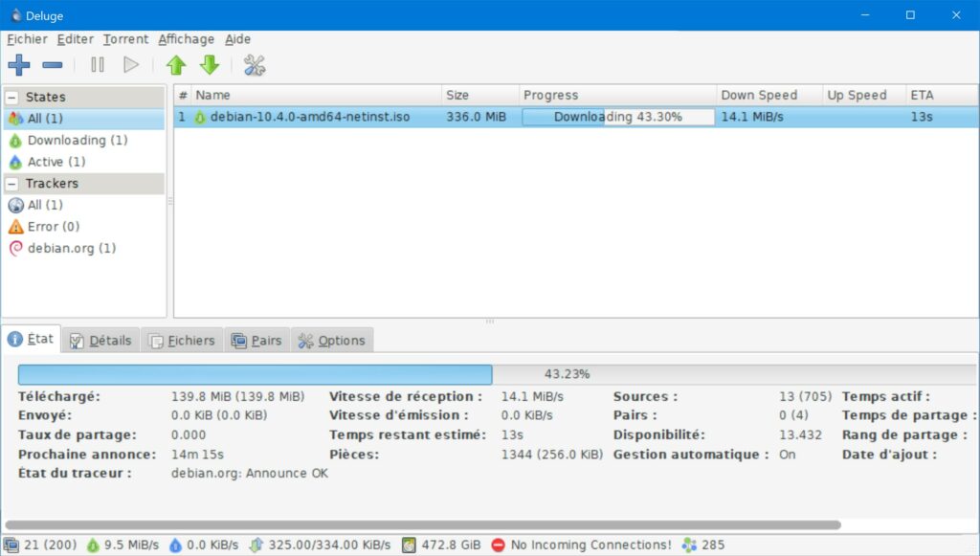
Task: Open the Fichier menu
Action: [x=27, y=39]
